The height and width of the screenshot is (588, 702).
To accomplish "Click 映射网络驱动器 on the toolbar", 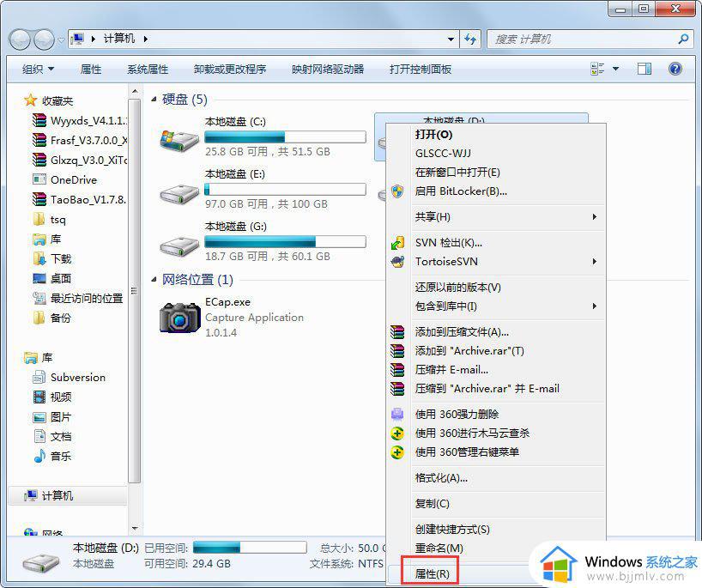I will coord(328,69).
